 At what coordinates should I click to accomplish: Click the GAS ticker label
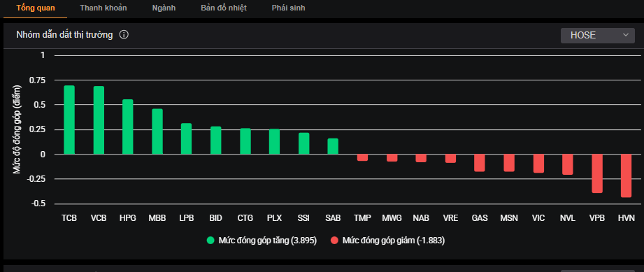coord(480,218)
